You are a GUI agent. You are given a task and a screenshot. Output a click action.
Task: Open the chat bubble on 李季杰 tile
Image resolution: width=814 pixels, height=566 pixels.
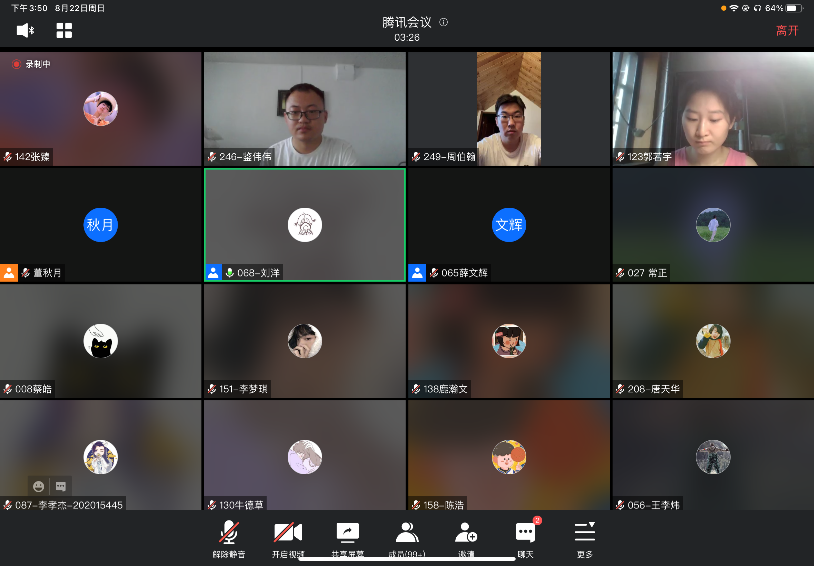(61, 486)
